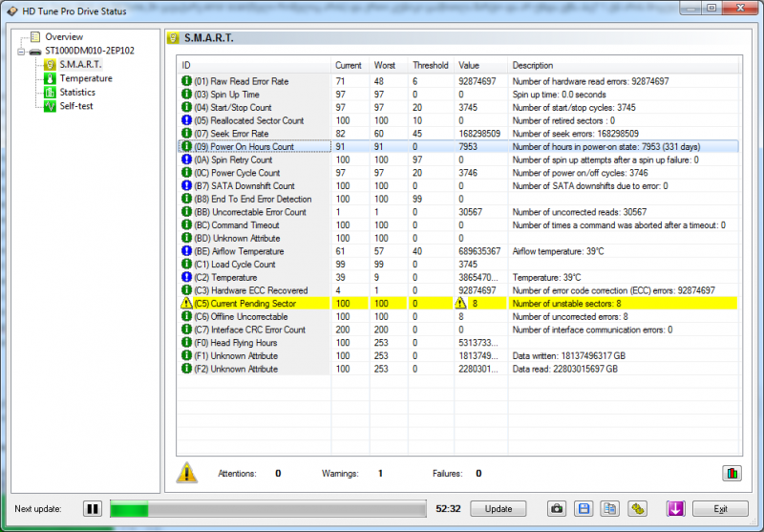Click the camera screenshot icon
Screen dimensions: 764x532
556,509
